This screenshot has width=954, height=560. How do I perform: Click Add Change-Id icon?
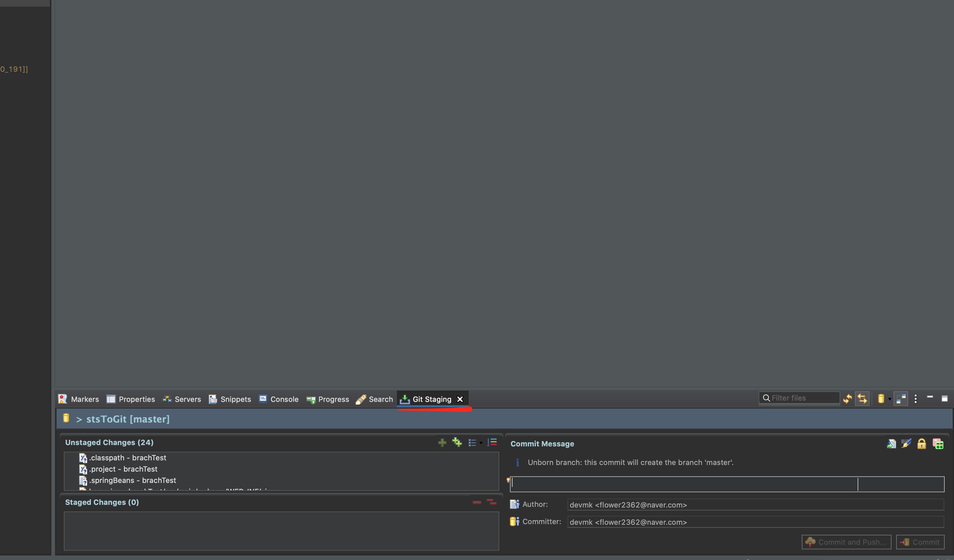coord(937,443)
